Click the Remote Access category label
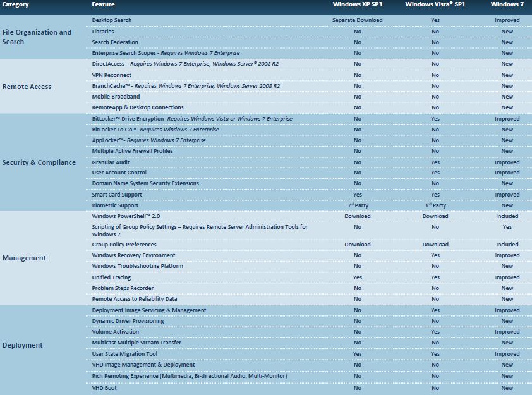This screenshot has height=395, width=532. click(x=27, y=87)
